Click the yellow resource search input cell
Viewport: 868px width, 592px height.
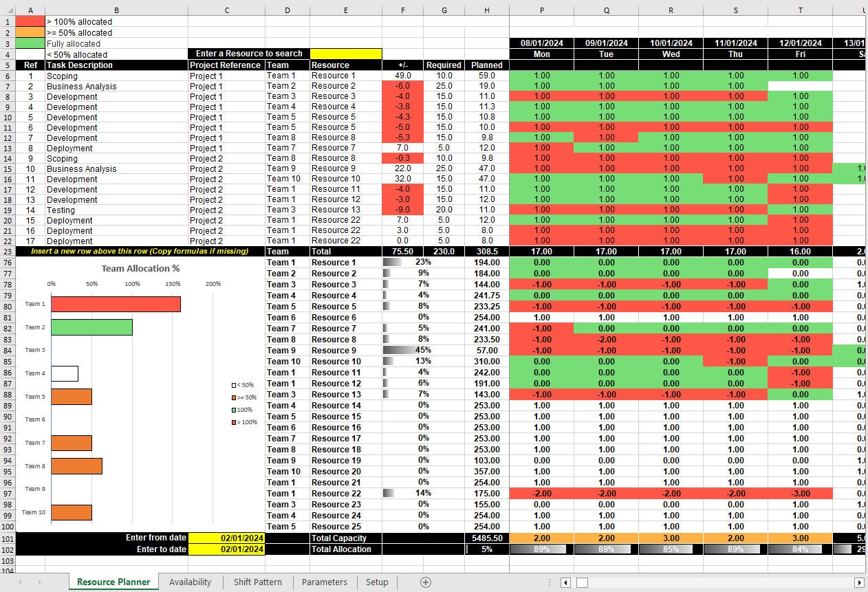click(346, 53)
